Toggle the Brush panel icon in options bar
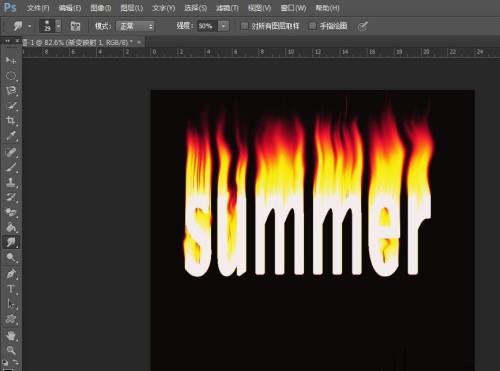Image resolution: width=500 pixels, height=371 pixels. tap(76, 26)
